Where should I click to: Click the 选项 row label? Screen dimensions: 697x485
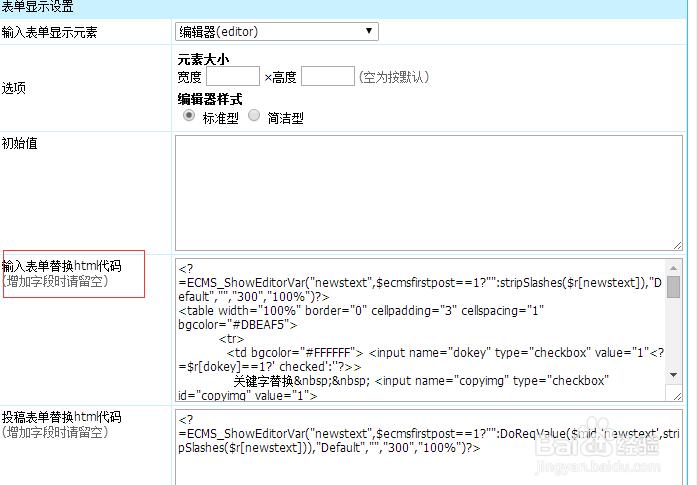click(x=14, y=88)
